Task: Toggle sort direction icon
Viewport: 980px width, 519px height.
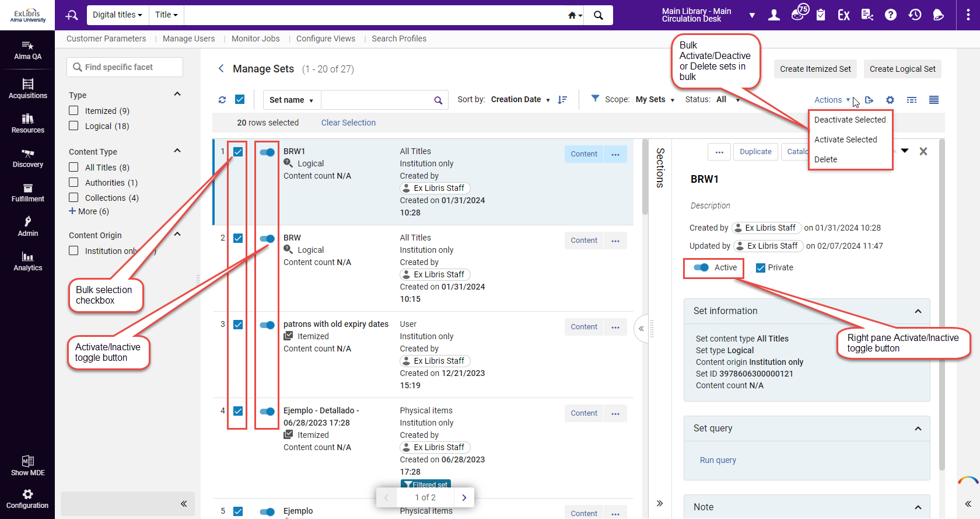Action: point(562,100)
